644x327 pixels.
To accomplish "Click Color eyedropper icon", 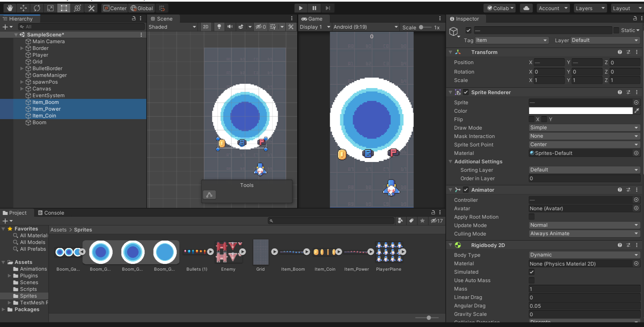I will [x=637, y=111].
